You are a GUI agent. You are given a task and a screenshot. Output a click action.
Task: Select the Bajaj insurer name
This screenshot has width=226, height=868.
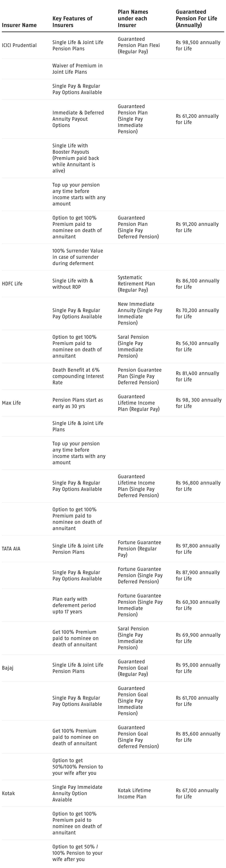[x=8, y=668]
